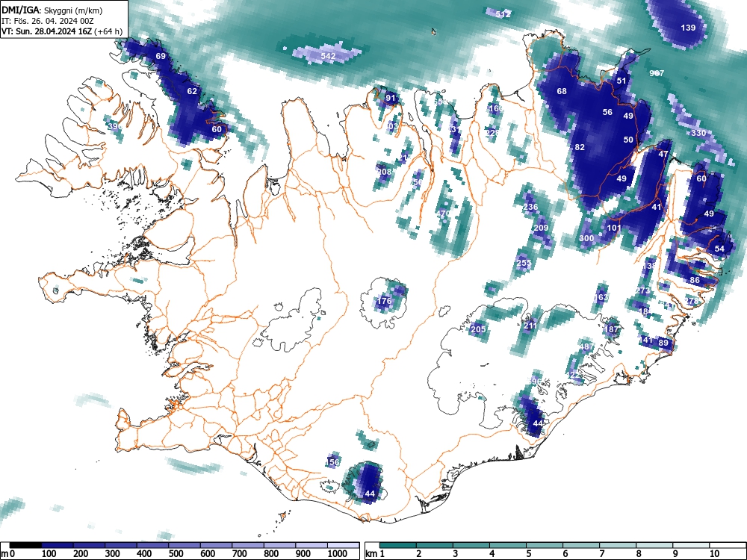The width and height of the screenshot is (747, 560).
Task: Select visibility value 62 over the Westfjords coast
Action: coord(192,91)
